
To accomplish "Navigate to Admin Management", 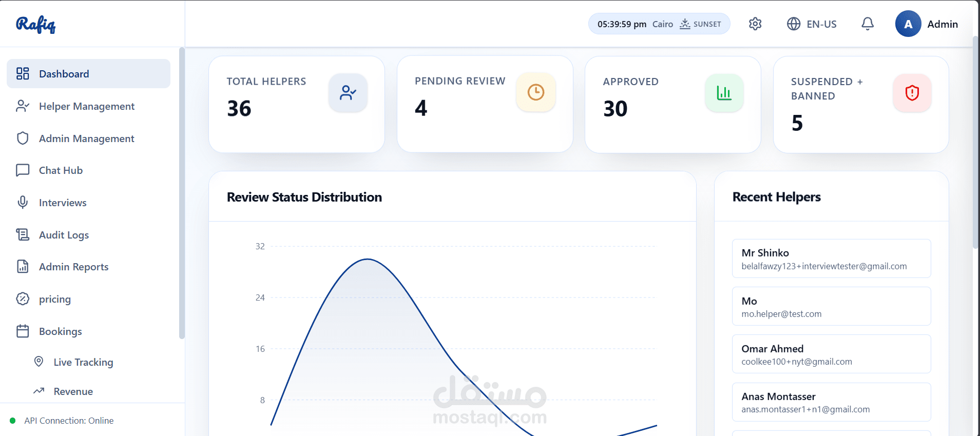I will [88, 138].
